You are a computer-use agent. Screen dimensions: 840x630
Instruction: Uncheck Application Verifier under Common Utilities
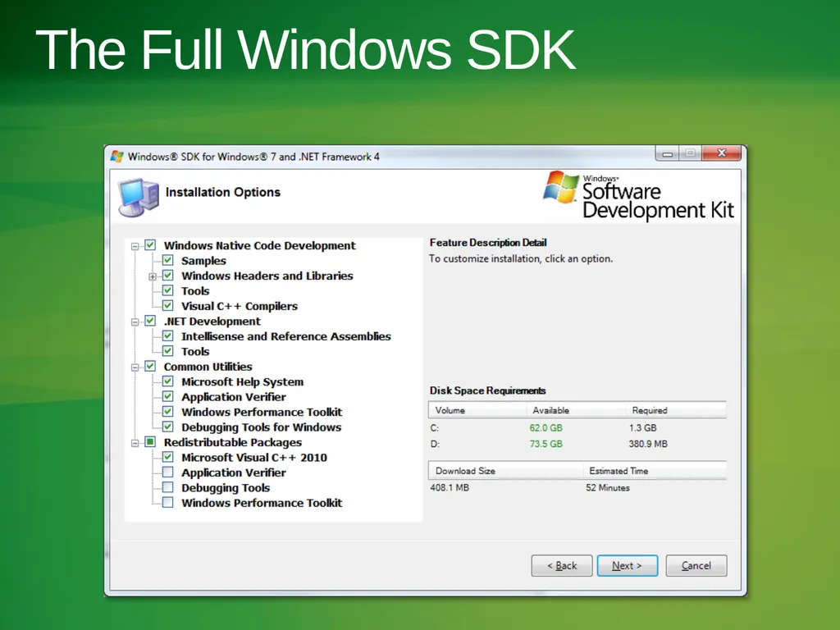pos(168,396)
